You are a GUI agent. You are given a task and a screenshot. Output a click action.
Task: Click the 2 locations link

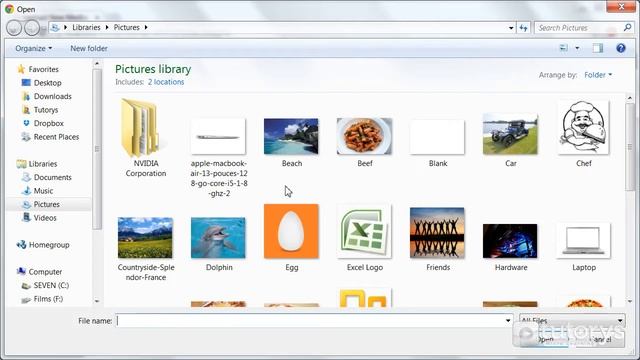(166, 82)
